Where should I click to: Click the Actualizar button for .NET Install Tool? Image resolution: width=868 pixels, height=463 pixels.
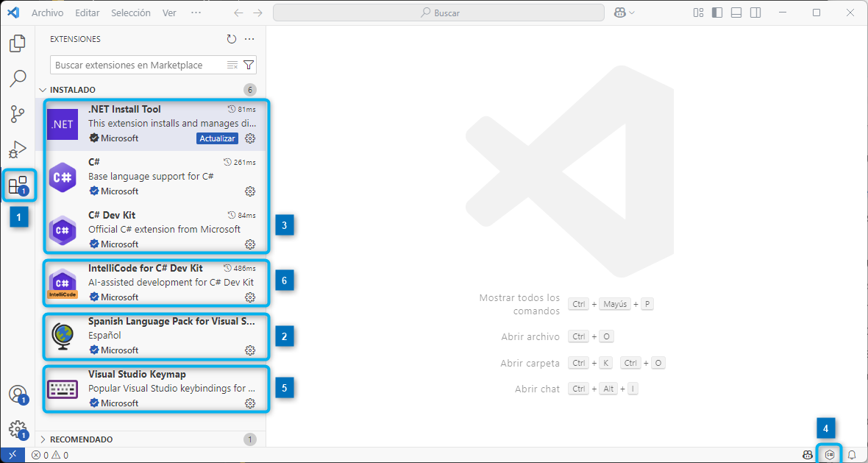pos(218,138)
